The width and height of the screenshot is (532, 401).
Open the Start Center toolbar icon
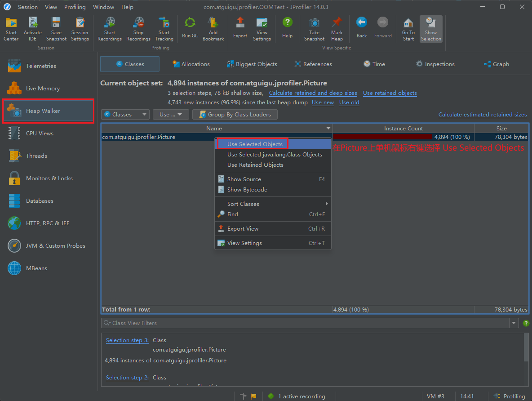[11, 29]
